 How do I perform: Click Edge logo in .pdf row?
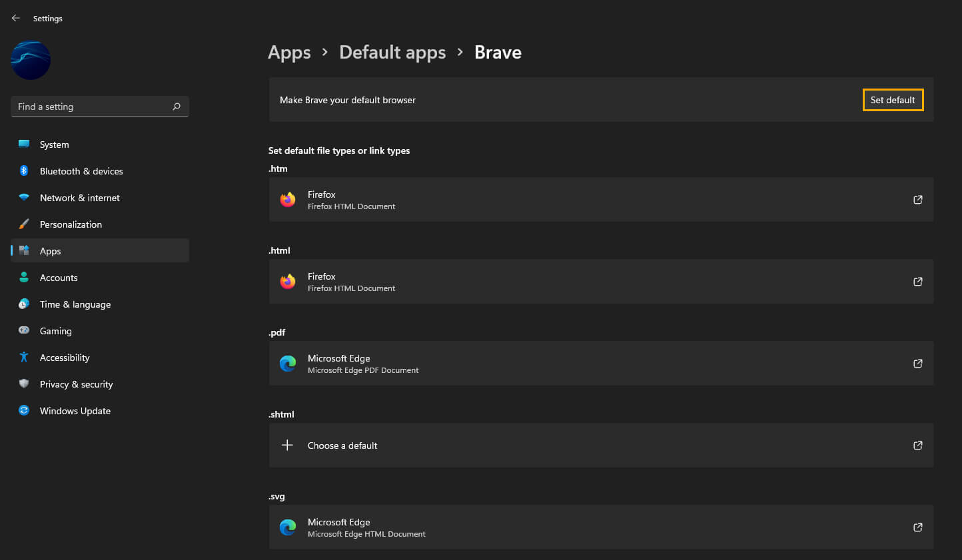pos(288,364)
